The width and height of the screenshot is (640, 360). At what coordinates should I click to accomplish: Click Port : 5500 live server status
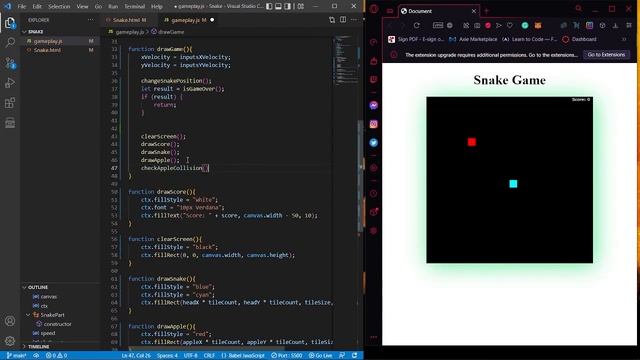(x=287, y=356)
